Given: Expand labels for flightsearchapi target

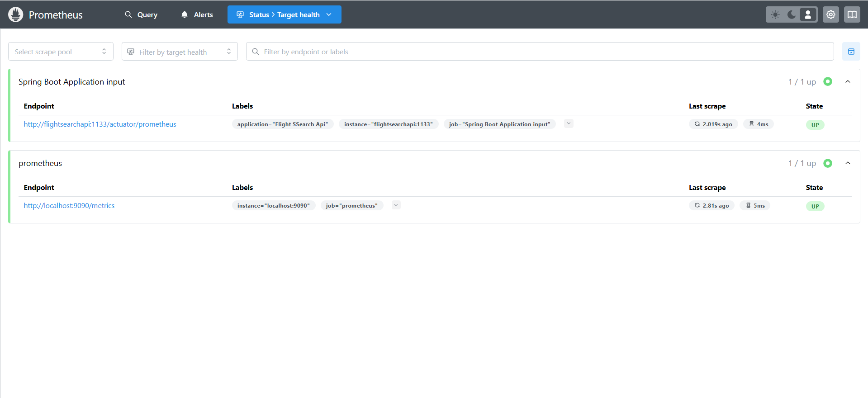Looking at the screenshot, I should [x=569, y=123].
